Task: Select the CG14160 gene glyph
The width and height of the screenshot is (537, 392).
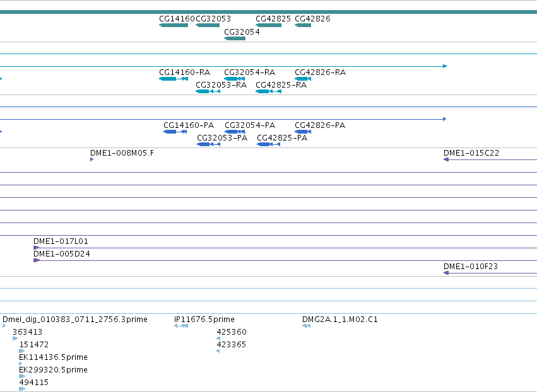Action: [x=174, y=25]
